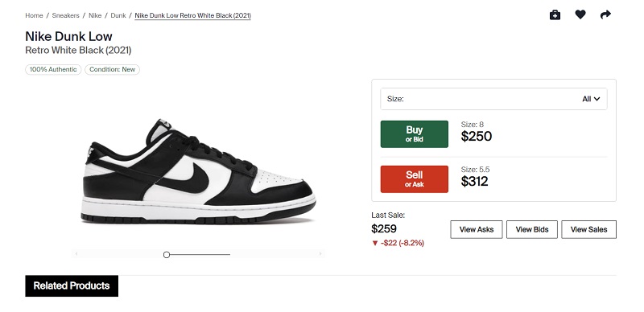This screenshot has height=312, width=644.
Task: Click the red Sell or Ask button
Action: click(414, 179)
